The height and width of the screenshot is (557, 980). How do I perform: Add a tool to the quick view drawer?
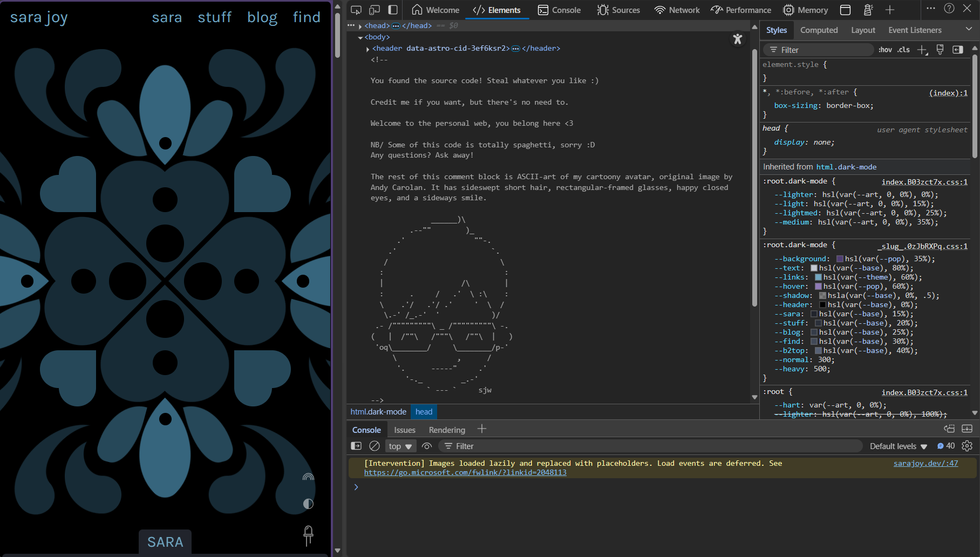482,429
